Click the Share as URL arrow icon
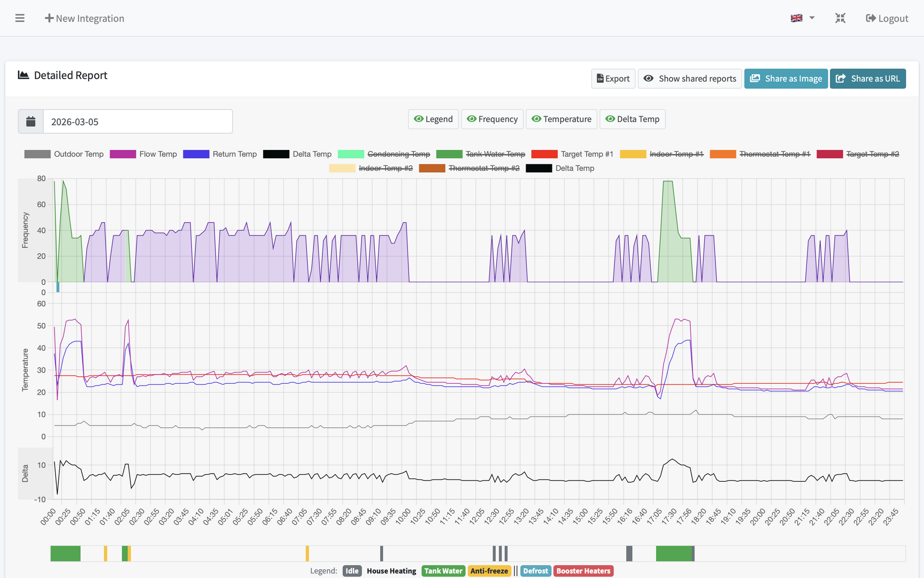 841,79
